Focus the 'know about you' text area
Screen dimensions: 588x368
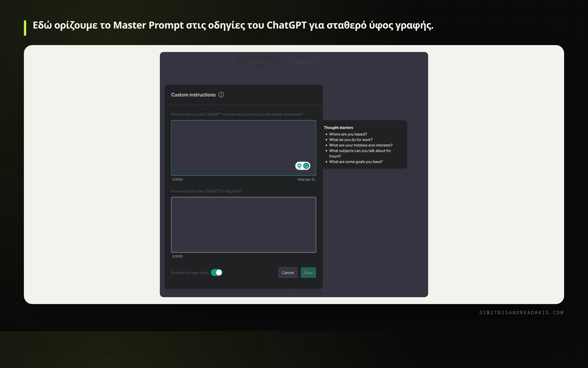click(243, 148)
